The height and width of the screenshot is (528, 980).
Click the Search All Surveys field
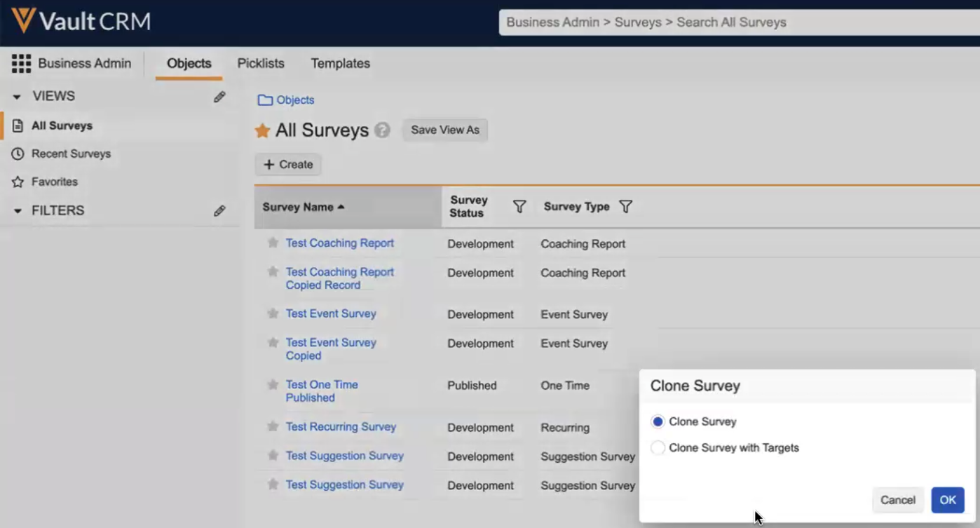point(736,22)
